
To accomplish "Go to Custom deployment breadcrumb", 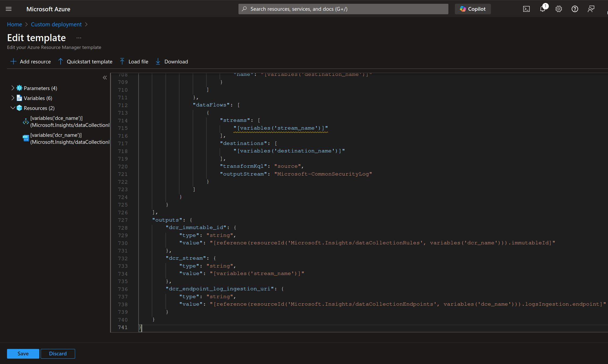I will pos(56,24).
